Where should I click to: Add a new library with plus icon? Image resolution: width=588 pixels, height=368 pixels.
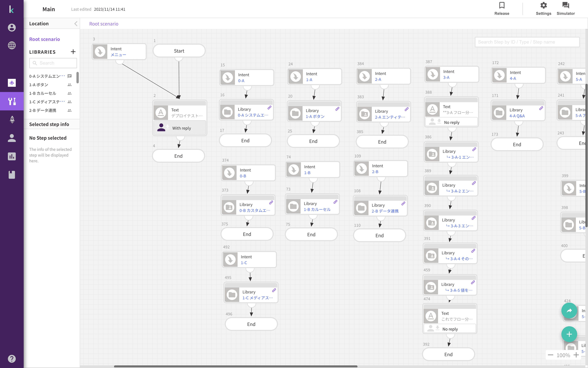click(x=73, y=52)
